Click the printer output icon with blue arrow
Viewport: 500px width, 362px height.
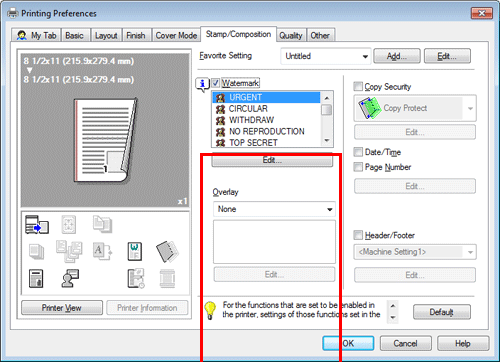[x=37, y=224]
